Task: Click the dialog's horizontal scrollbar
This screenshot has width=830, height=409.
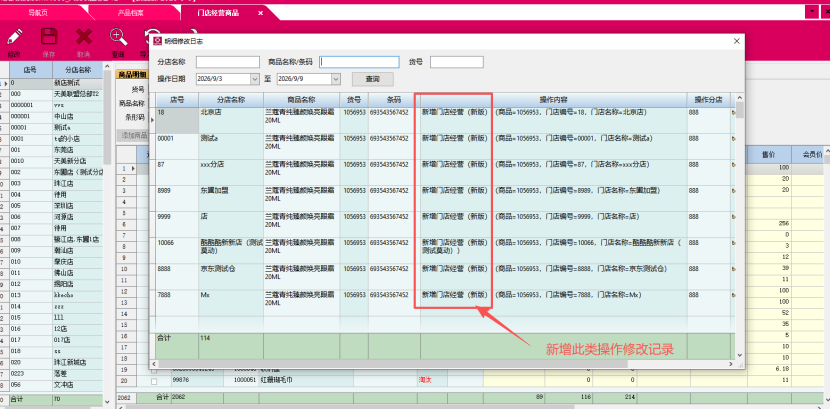Action: point(392,364)
